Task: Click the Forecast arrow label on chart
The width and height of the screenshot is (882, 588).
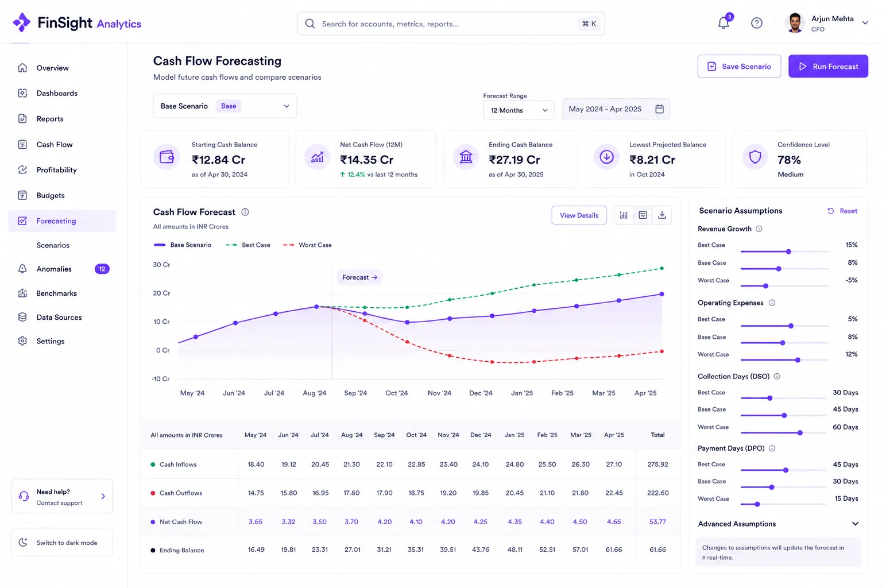Action: 359,277
